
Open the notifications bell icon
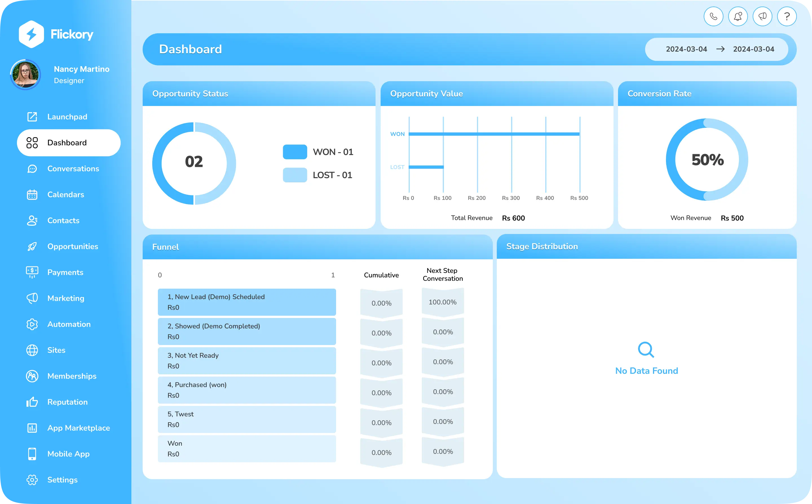tap(738, 16)
